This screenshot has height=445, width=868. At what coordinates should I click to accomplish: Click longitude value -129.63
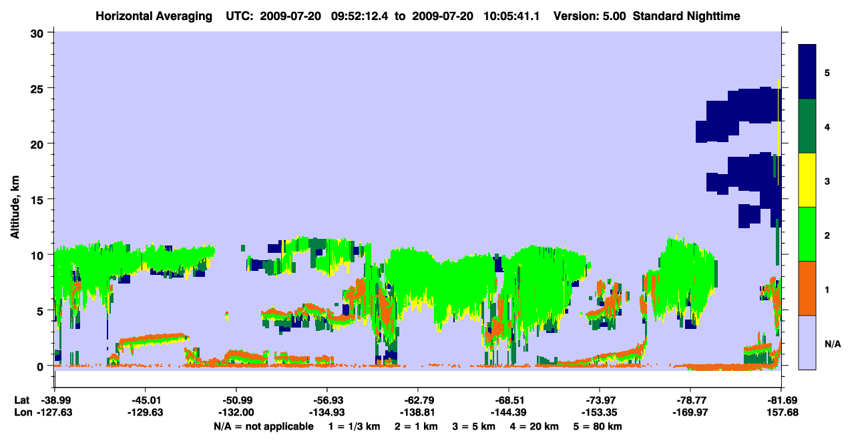(x=145, y=413)
